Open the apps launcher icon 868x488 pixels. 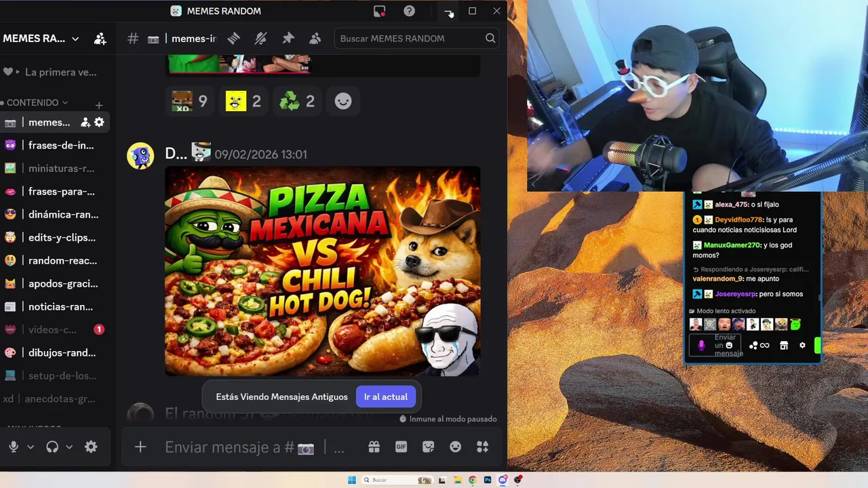[x=482, y=447]
